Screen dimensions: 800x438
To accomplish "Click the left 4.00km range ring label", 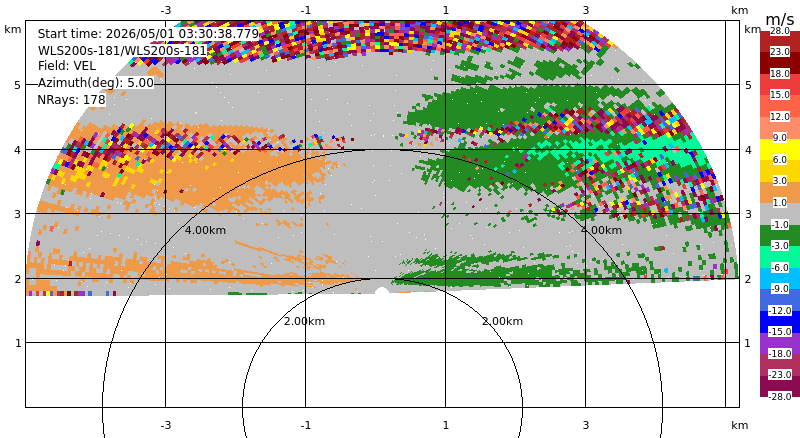I will [205, 230].
